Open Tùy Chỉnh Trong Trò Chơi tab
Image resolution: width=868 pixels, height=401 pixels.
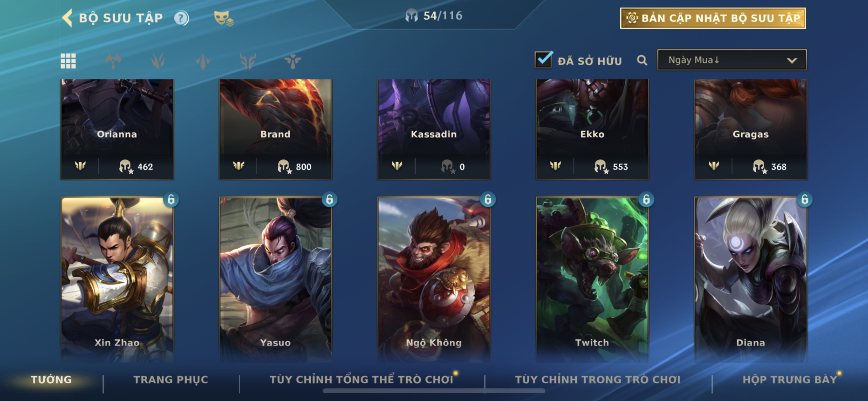click(597, 379)
